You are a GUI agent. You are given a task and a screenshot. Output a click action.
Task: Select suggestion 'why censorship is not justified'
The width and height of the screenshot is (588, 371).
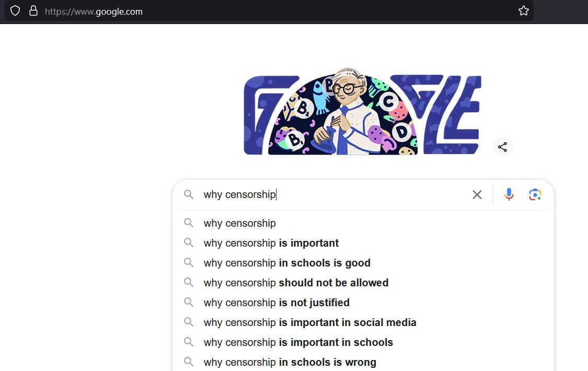[x=276, y=303]
